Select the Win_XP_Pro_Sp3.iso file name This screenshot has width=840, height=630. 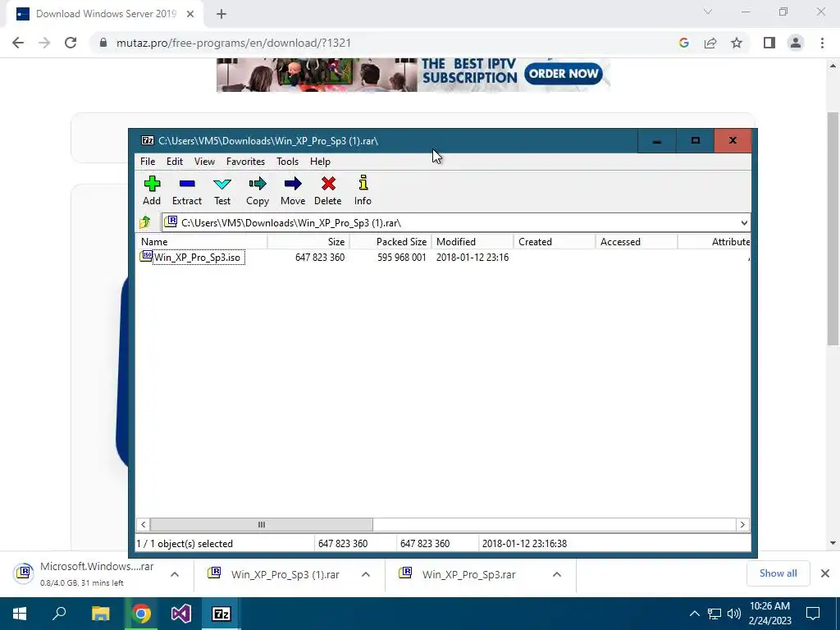(198, 257)
